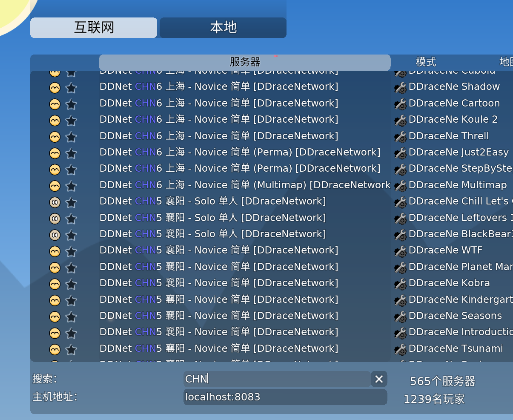Screen dimensions: 513x420
Task: Click the DDraceNe Kobra map text
Action: [x=449, y=283]
